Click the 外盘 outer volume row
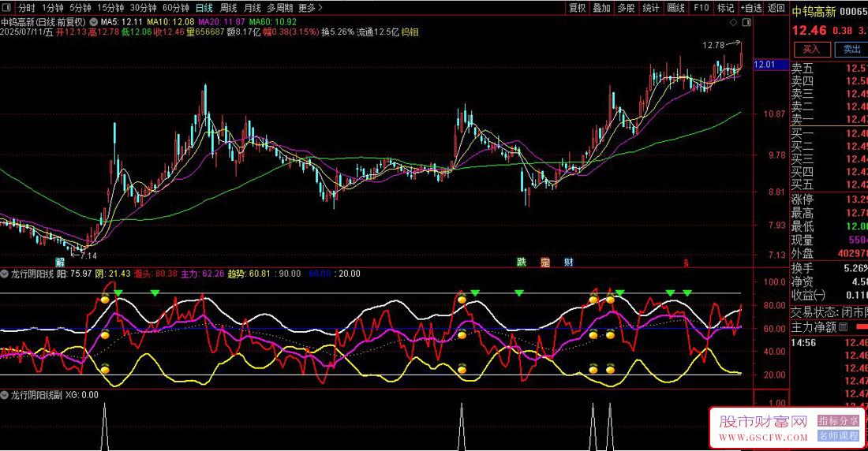The height and width of the screenshot is (451, 868). click(829, 253)
